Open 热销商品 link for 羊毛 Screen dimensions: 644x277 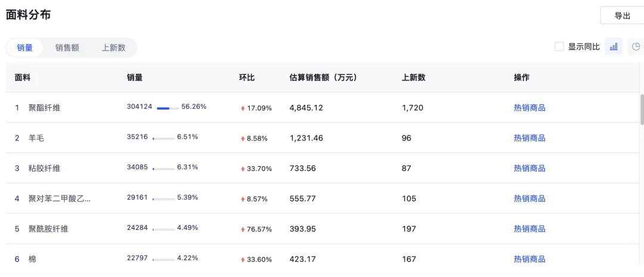coord(530,138)
